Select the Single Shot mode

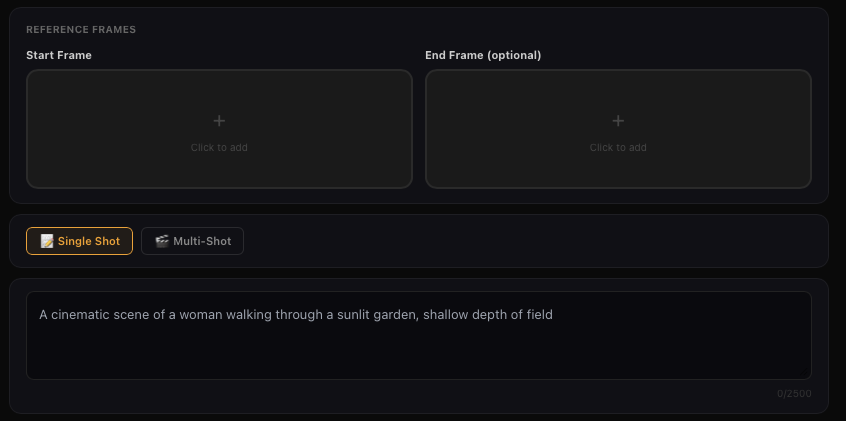coord(79,241)
